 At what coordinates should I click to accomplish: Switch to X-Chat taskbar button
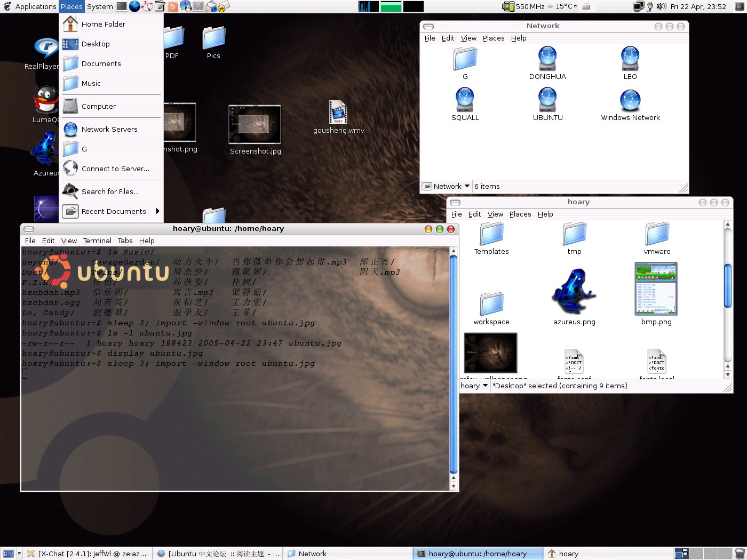tap(88, 554)
